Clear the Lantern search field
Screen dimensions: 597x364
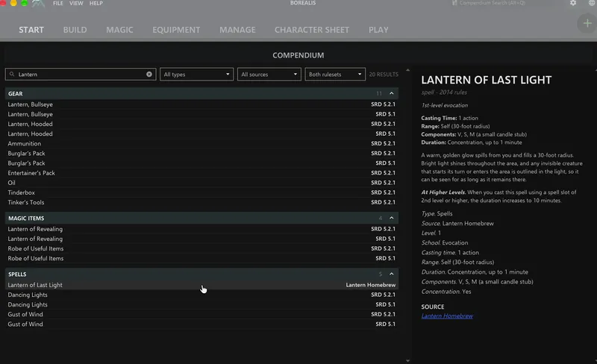pyautogui.click(x=149, y=75)
